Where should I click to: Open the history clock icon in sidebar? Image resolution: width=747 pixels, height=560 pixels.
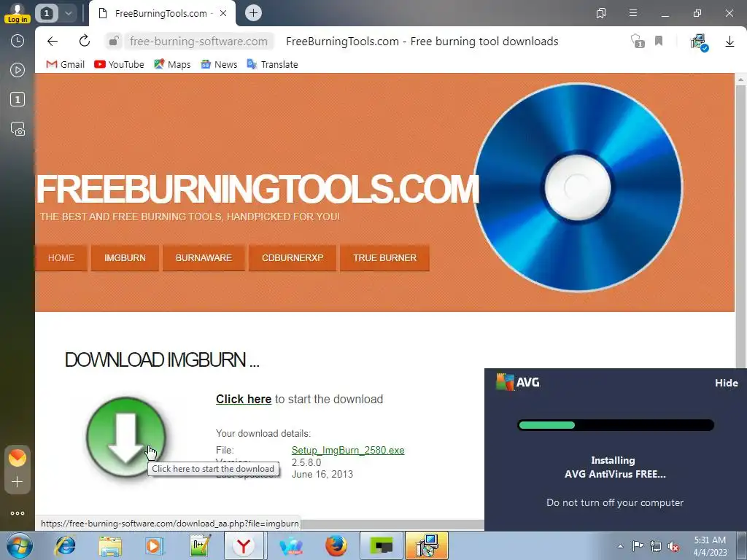coord(18,41)
